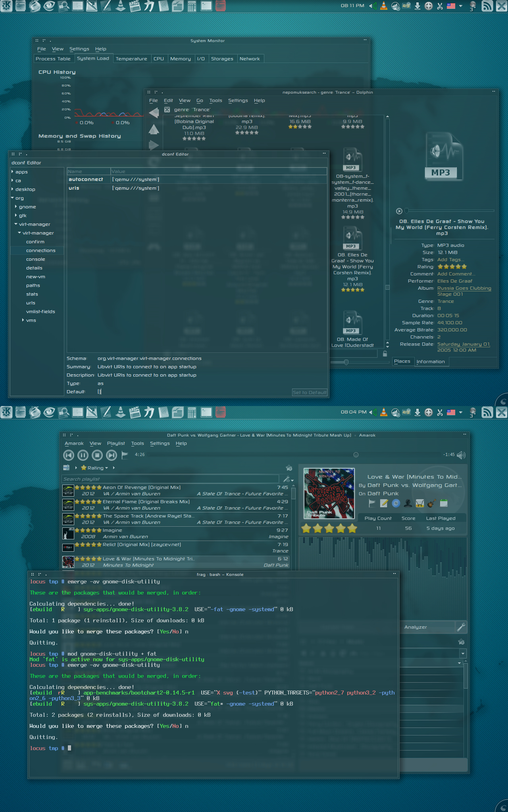Click the shopping cart icon in the track info
This screenshot has height=812, width=508.
(420, 503)
